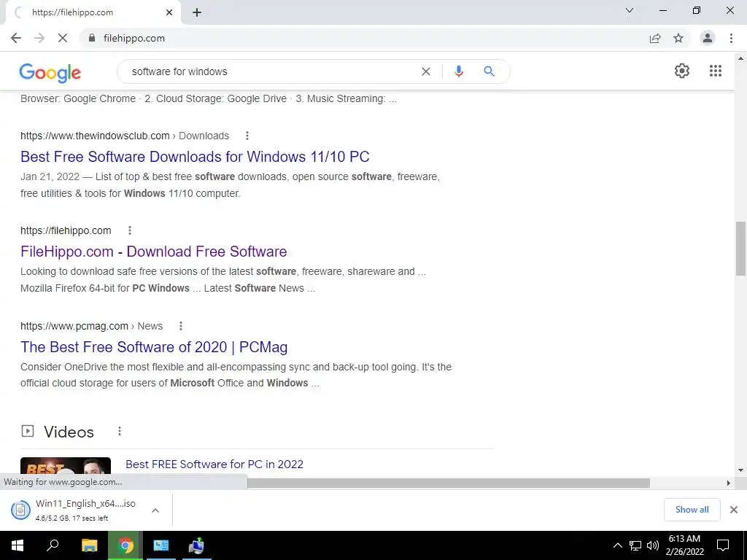The height and width of the screenshot is (560, 747).
Task: Submit search with the magnifier icon
Action: [x=489, y=71]
